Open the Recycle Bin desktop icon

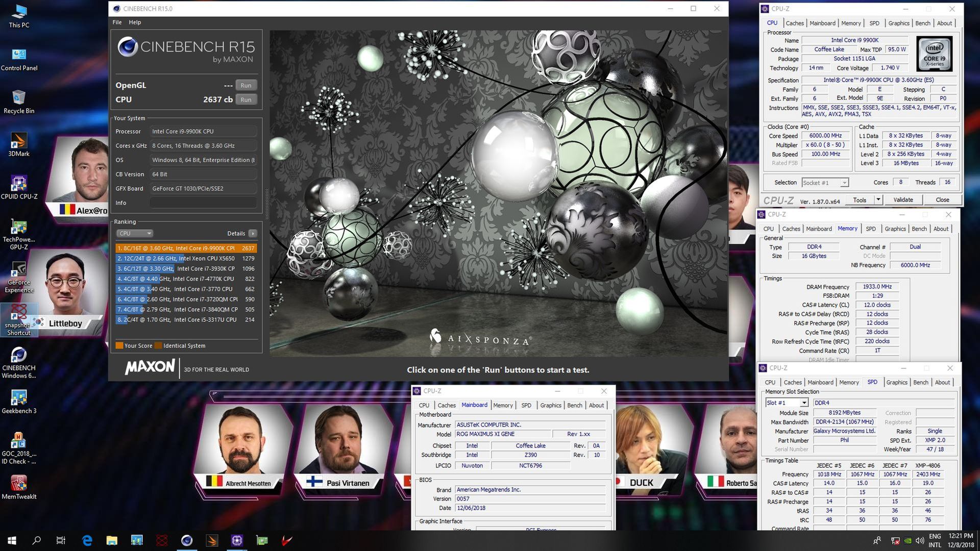click(19, 102)
